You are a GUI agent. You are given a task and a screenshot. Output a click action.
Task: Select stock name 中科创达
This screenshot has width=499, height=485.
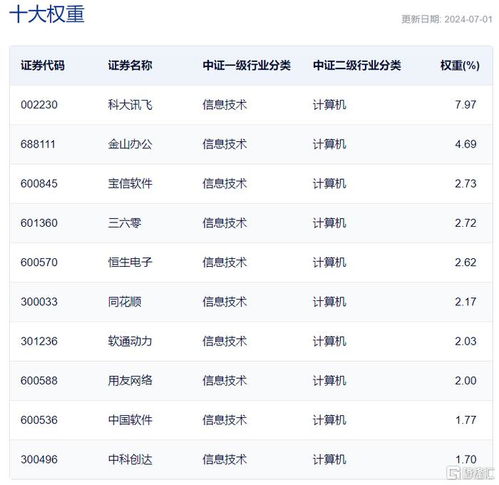tap(130, 459)
